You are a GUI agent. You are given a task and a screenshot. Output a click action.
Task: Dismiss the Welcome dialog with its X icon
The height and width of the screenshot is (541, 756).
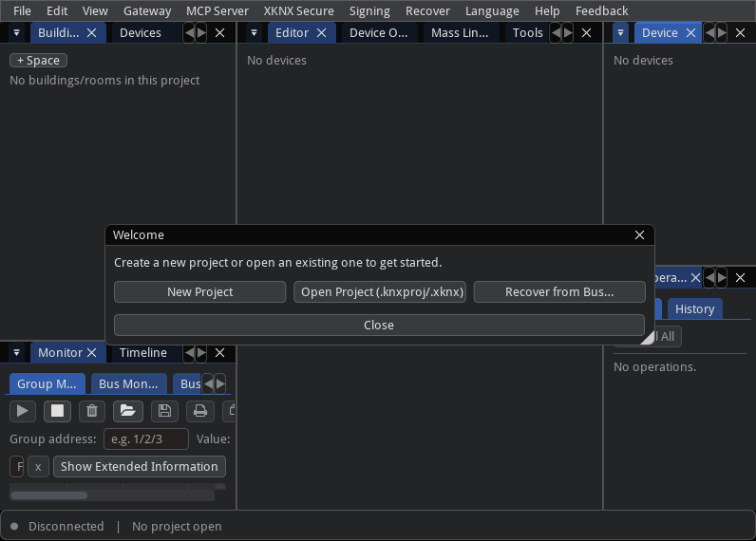pyautogui.click(x=639, y=234)
